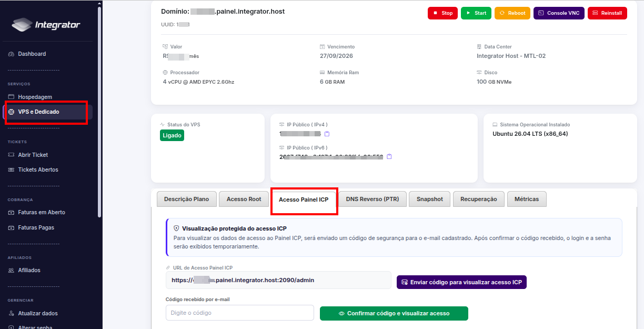Click the Ubuntu 26.04 LTS (x86_64) text

click(x=530, y=134)
